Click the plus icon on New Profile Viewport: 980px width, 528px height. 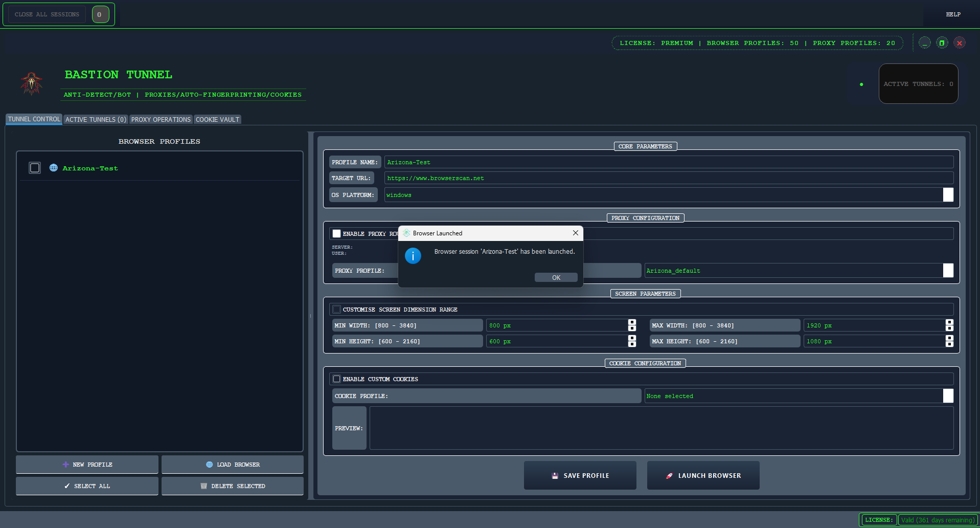tap(65, 465)
